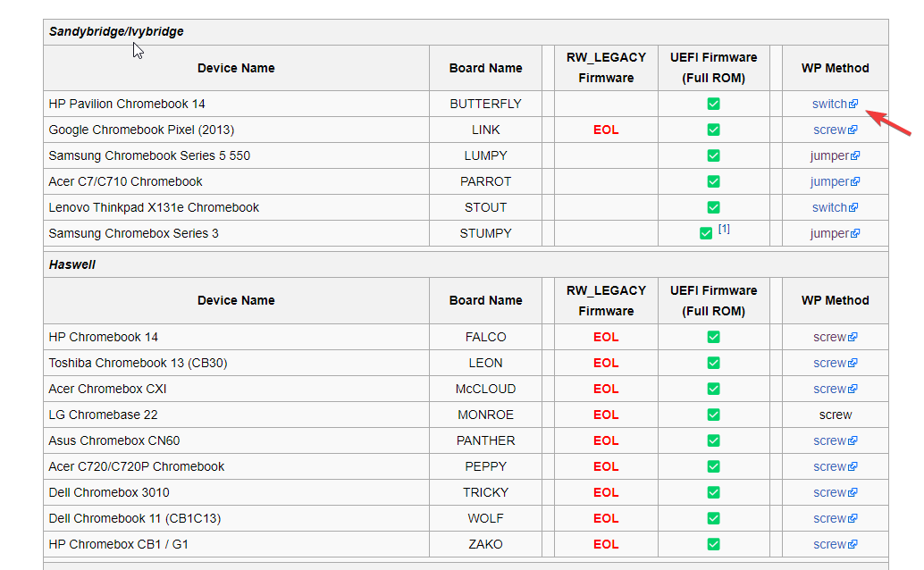Click green UEFI checkmark for Google Pixel LINK
The height and width of the screenshot is (570, 924).
(714, 130)
